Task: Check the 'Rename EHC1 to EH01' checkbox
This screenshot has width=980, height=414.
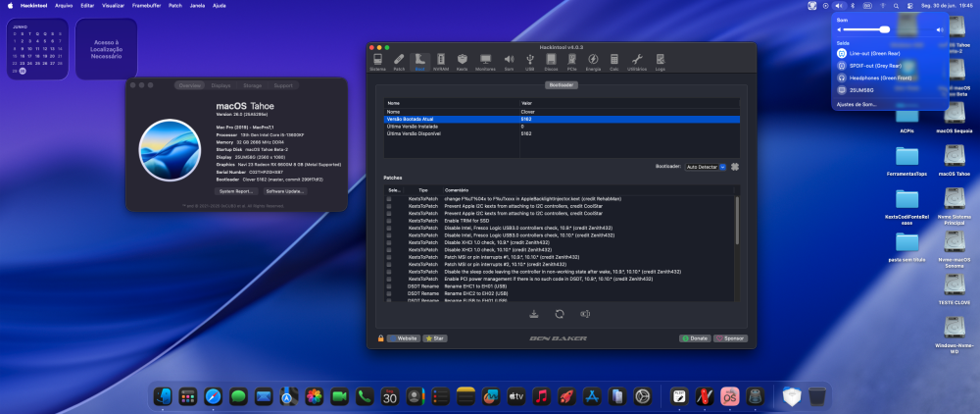Action: [389, 285]
